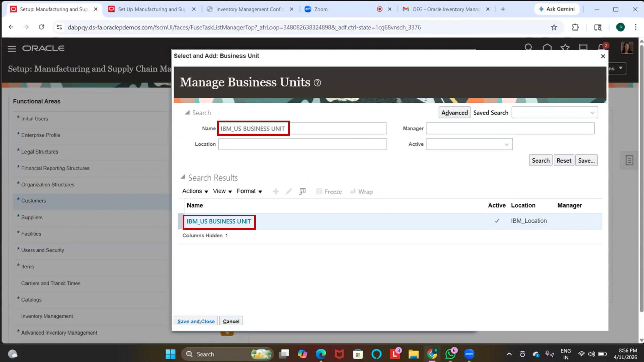The height and width of the screenshot is (362, 644).
Task: Click the Add plus icon in results toolbar
Action: coord(276,191)
